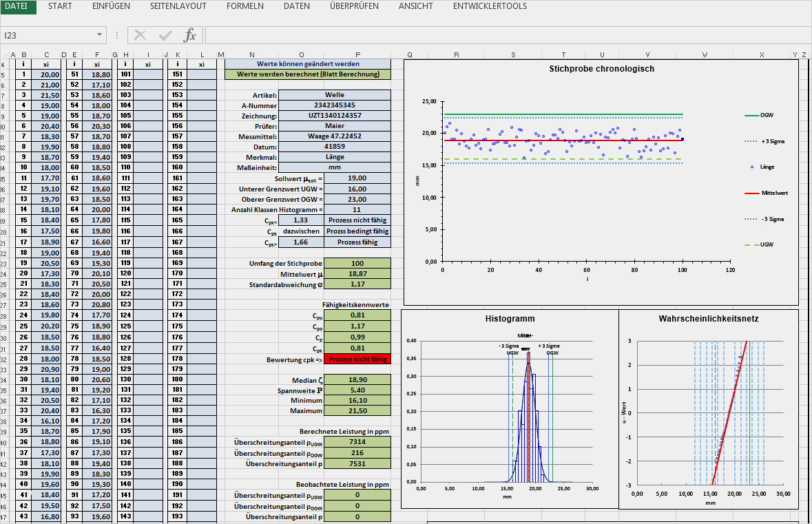Select the Artikel cell containing 'Welle'
The image size is (812, 524).
(x=334, y=95)
